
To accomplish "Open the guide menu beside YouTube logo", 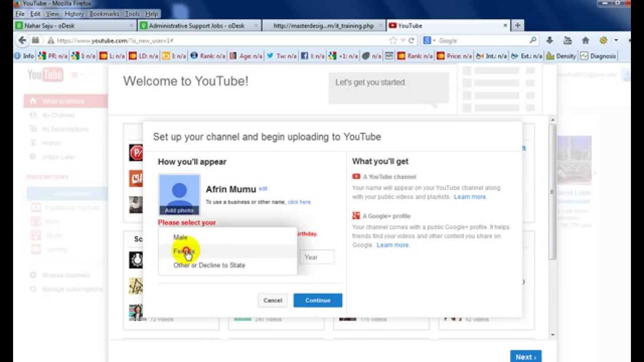I will coord(76,75).
